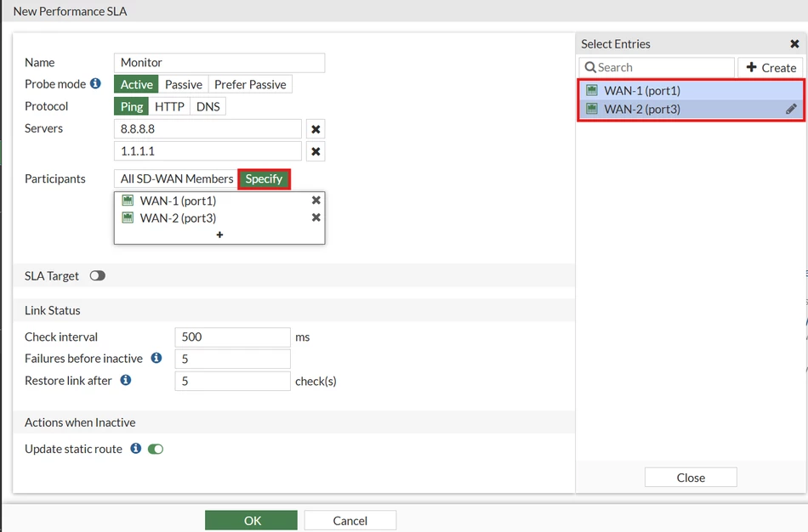Remove WAN-2 (port3) from participants list
The image size is (808, 532).
pyautogui.click(x=316, y=218)
